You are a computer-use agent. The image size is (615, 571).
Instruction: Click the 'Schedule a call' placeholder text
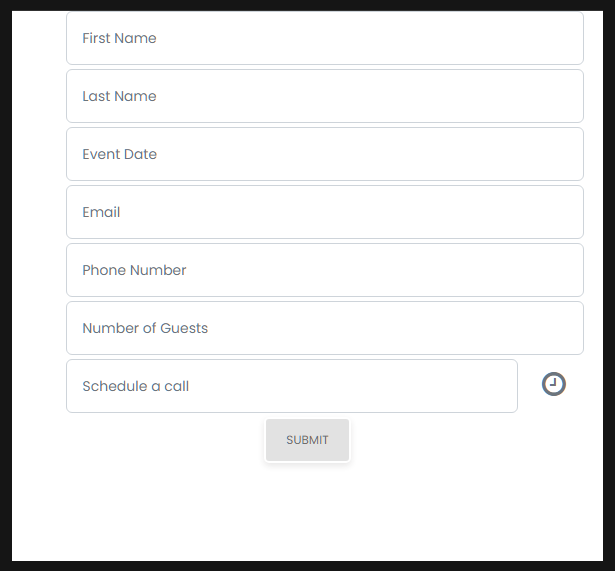point(136,386)
